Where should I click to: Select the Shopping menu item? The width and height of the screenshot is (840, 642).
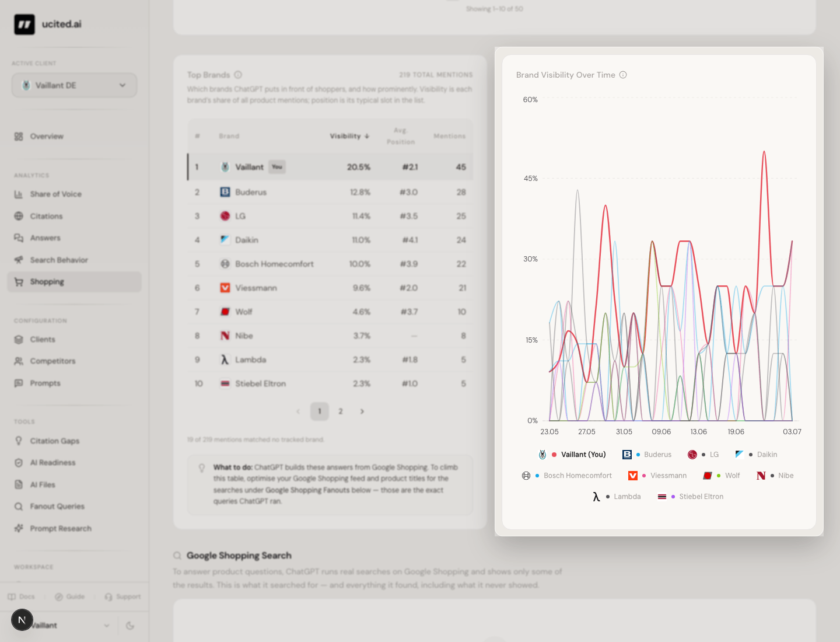coord(74,282)
